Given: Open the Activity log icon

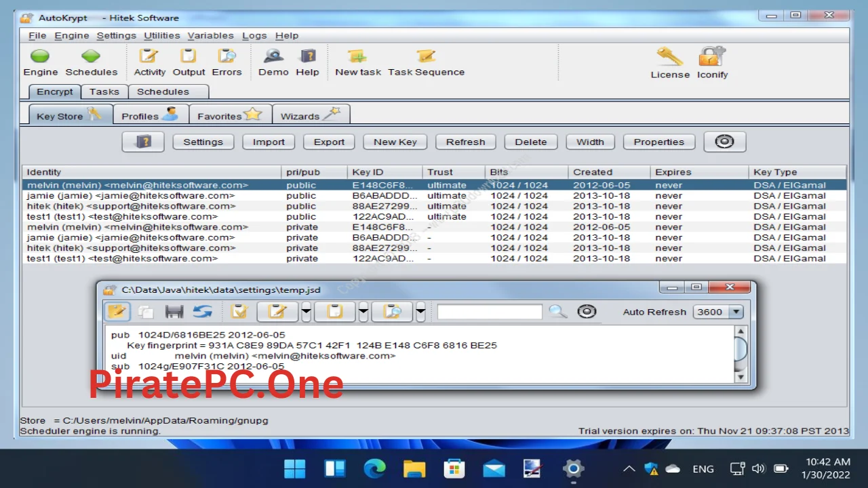Looking at the screenshot, I should tap(149, 56).
